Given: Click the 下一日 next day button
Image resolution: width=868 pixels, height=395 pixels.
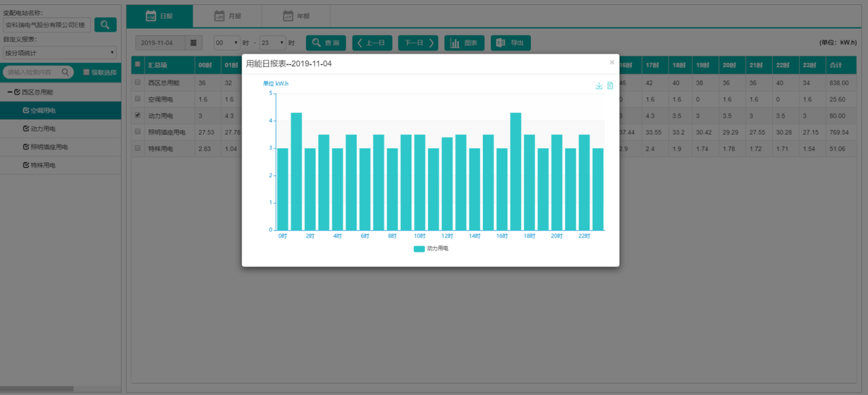Looking at the screenshot, I should click(418, 43).
